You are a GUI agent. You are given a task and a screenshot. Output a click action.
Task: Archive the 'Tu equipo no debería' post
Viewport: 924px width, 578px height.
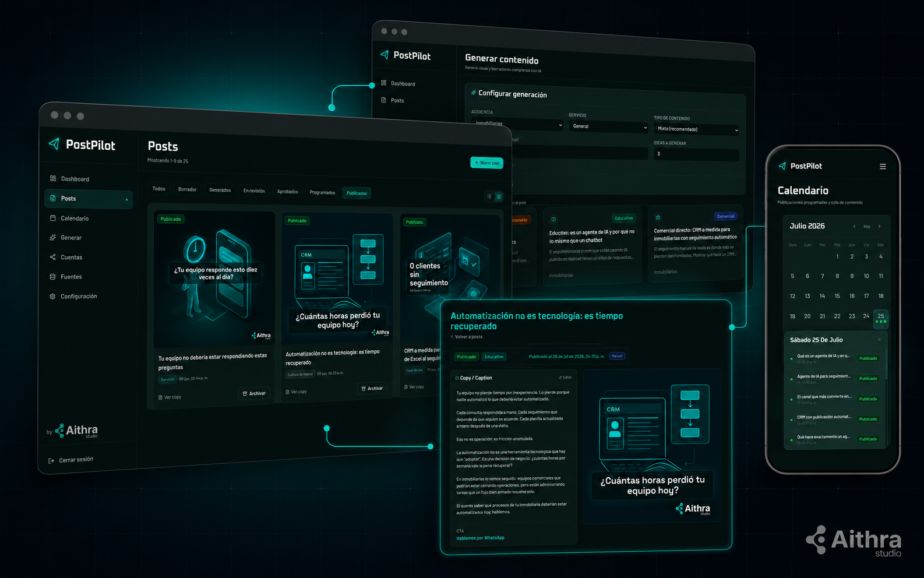(254, 393)
